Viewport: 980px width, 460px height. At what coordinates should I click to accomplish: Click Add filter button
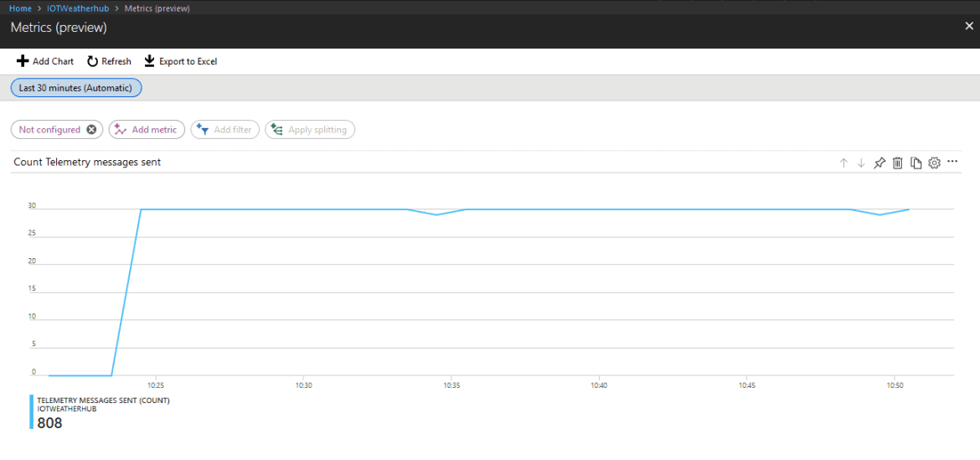225,129
